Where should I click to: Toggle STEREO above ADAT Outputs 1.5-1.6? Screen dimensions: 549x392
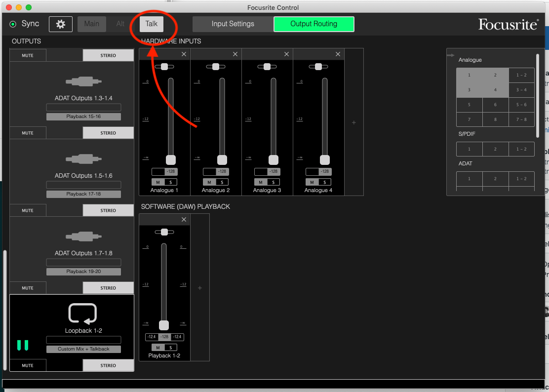(x=108, y=133)
